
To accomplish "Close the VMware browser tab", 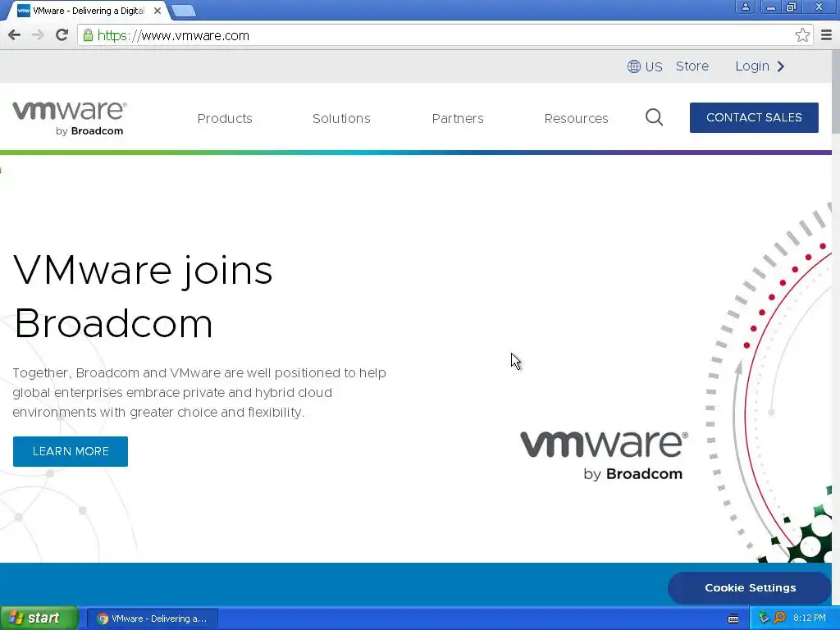I will (x=157, y=11).
